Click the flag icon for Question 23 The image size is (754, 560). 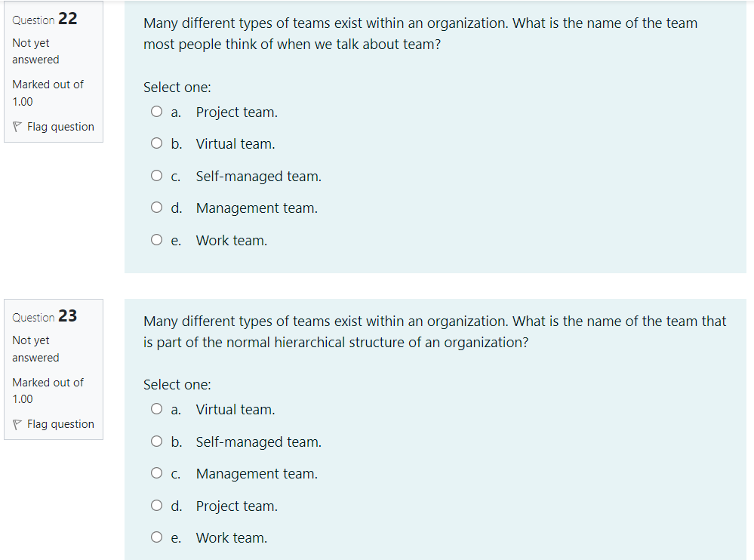coord(17,423)
